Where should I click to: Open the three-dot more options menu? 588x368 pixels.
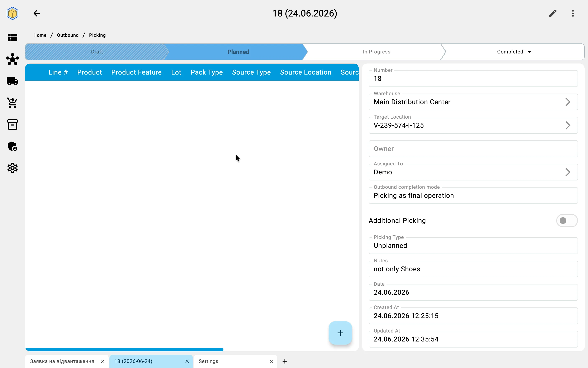tap(573, 13)
